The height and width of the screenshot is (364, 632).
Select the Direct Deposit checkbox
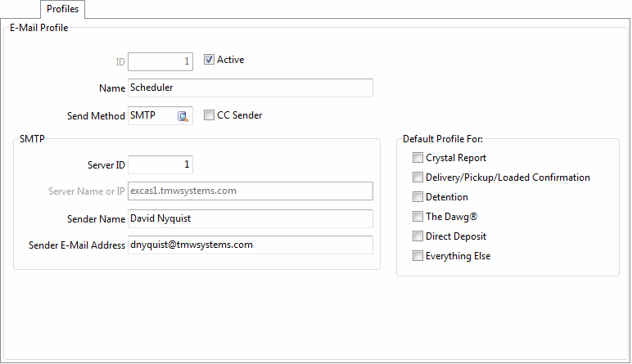coord(418,236)
